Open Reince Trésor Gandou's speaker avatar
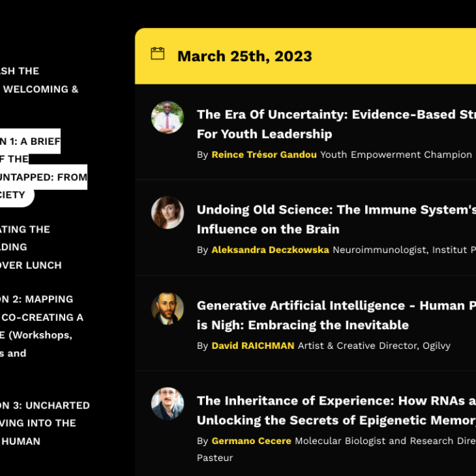 point(167,118)
